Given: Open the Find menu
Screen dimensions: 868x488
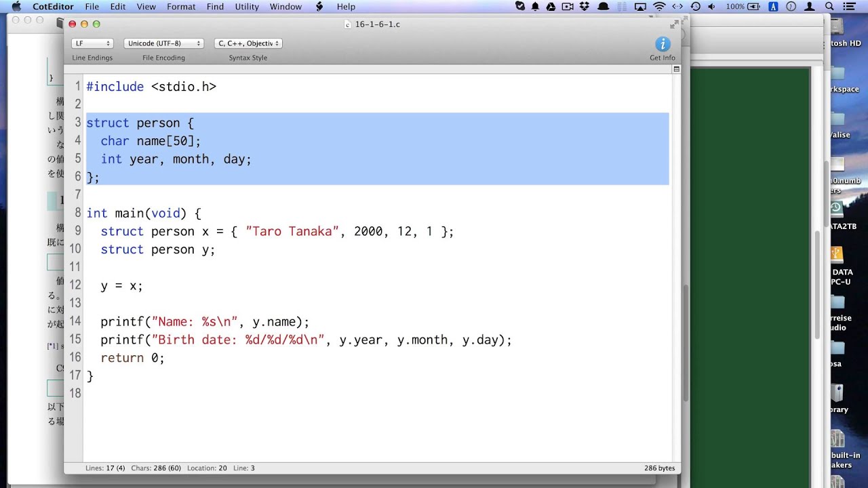Looking at the screenshot, I should click(215, 6).
